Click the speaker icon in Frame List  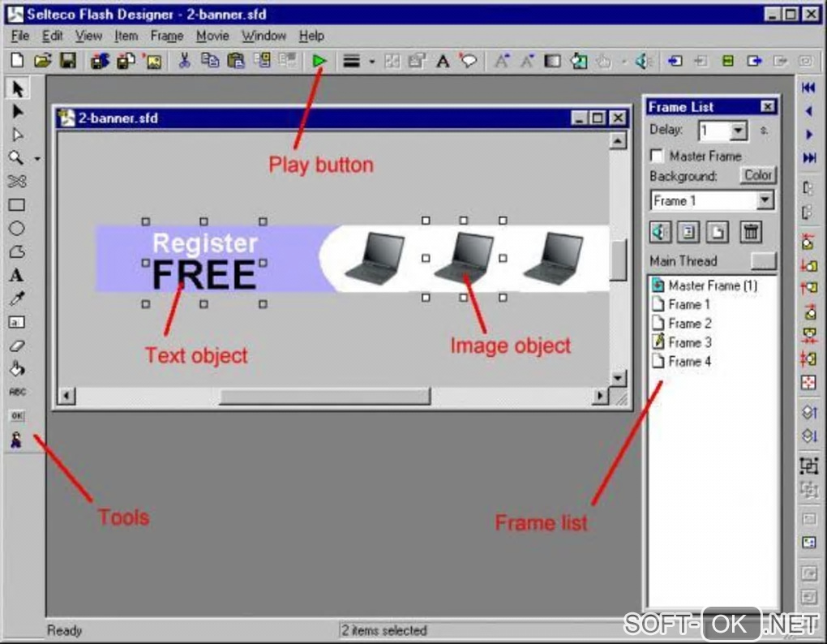click(660, 232)
